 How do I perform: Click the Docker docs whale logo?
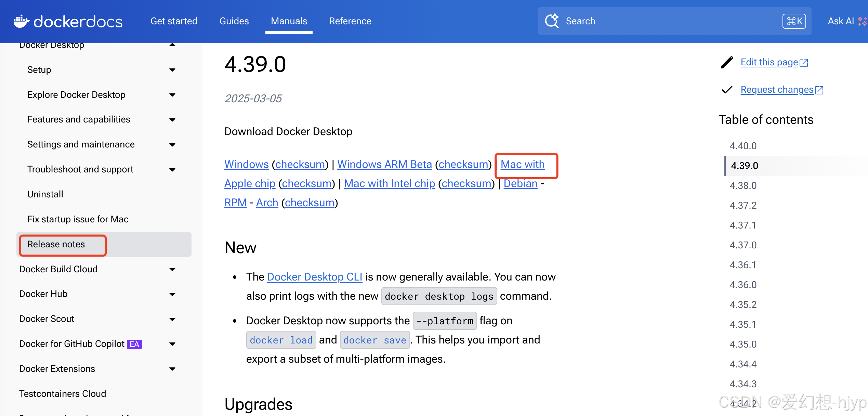pyautogui.click(x=21, y=21)
